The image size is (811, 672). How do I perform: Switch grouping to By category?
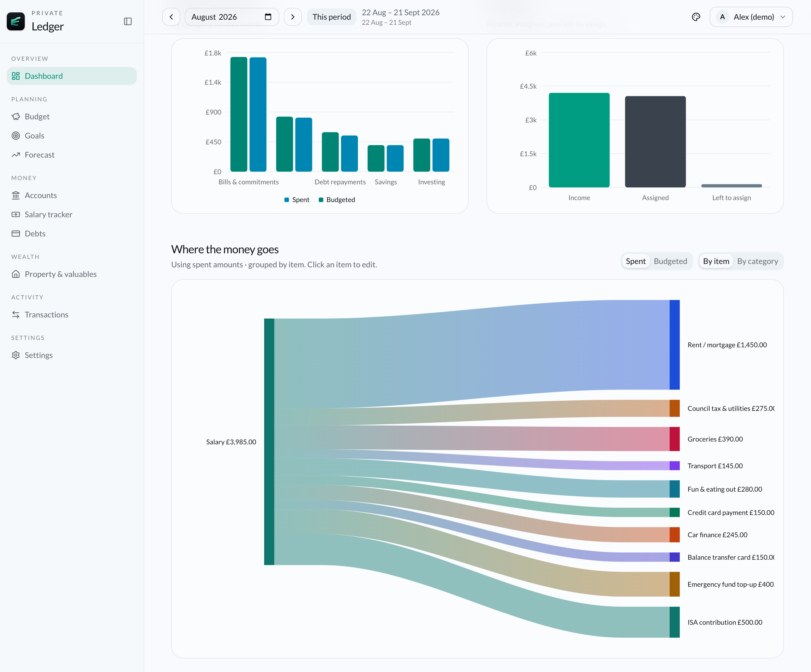[x=757, y=261]
